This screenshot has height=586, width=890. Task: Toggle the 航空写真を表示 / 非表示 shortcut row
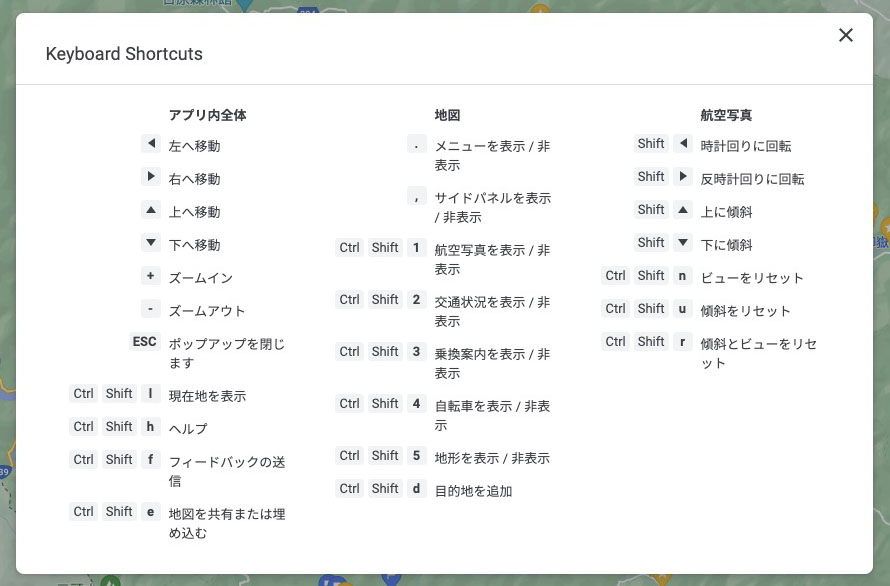(x=492, y=259)
